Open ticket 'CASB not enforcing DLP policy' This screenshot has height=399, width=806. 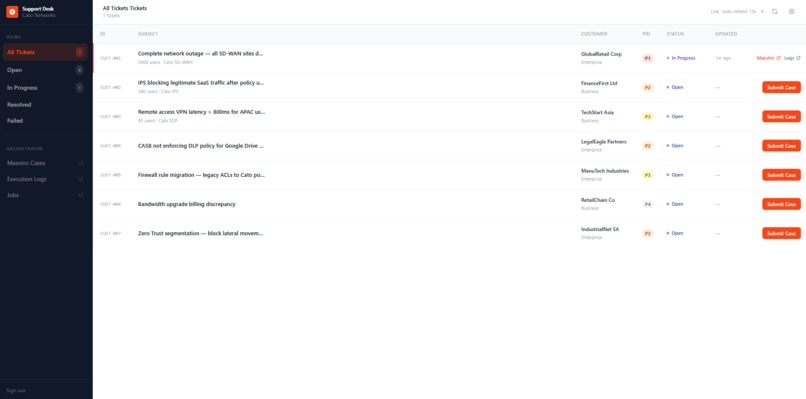(200, 146)
